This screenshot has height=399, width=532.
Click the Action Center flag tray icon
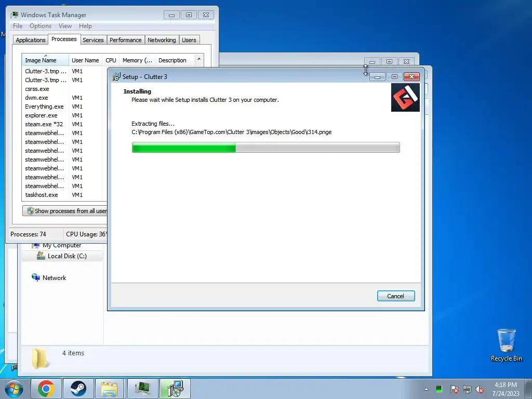(455, 389)
